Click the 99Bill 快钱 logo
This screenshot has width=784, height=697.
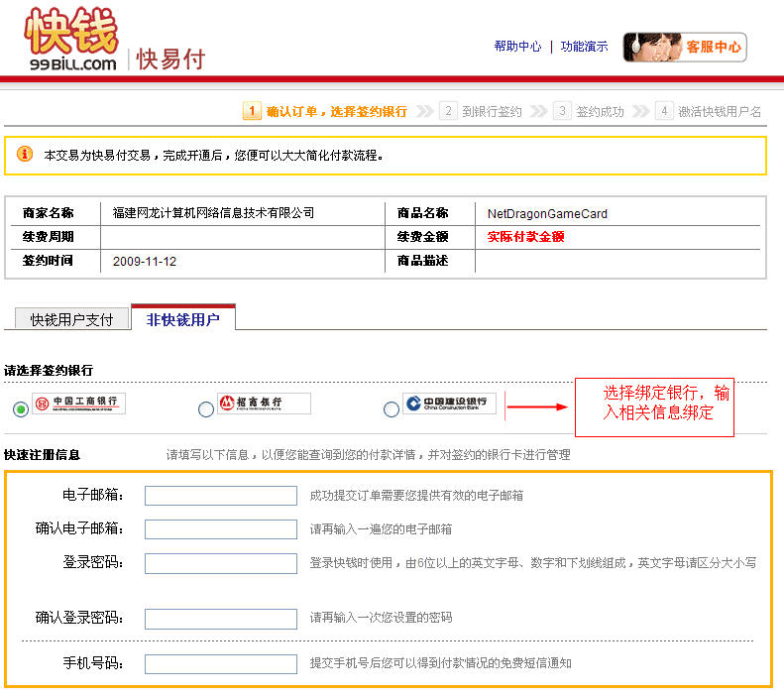click(x=71, y=39)
